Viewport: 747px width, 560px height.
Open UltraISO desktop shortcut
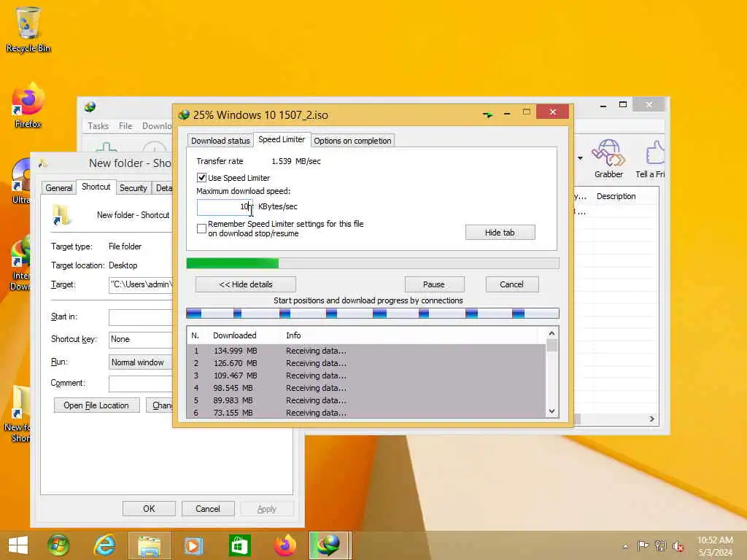click(21, 181)
